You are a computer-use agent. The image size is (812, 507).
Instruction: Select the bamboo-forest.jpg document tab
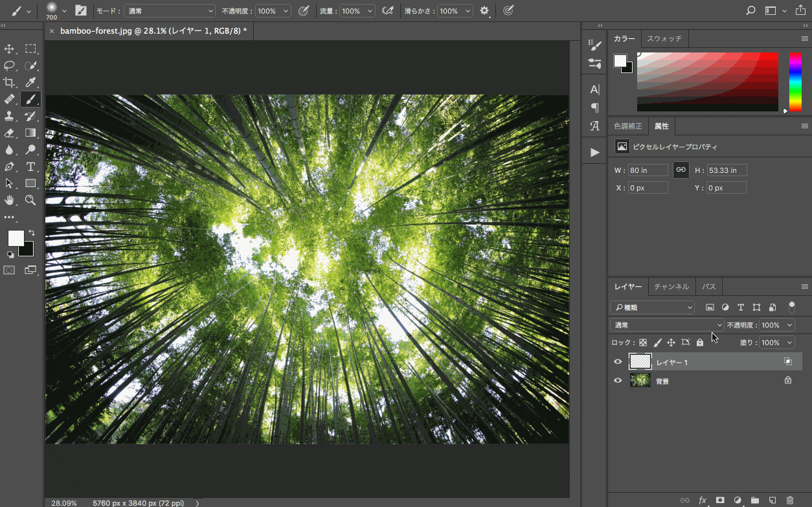(x=153, y=30)
